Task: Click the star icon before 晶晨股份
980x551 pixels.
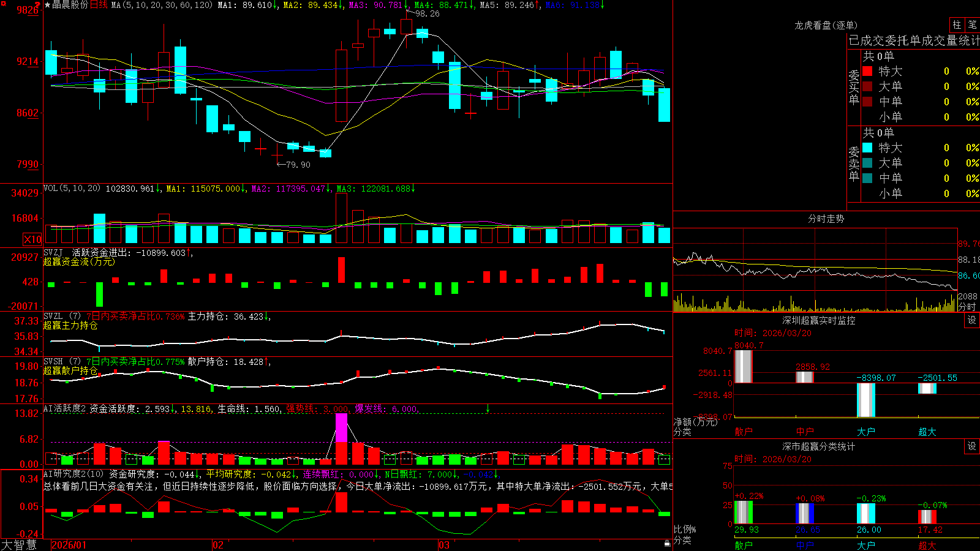Action: click(x=48, y=5)
